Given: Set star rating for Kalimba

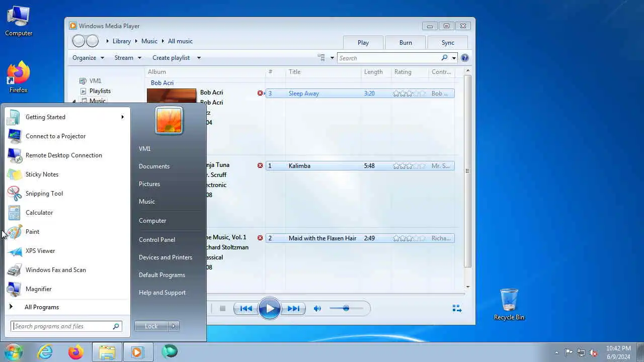Looking at the screenshot, I should [x=409, y=166].
